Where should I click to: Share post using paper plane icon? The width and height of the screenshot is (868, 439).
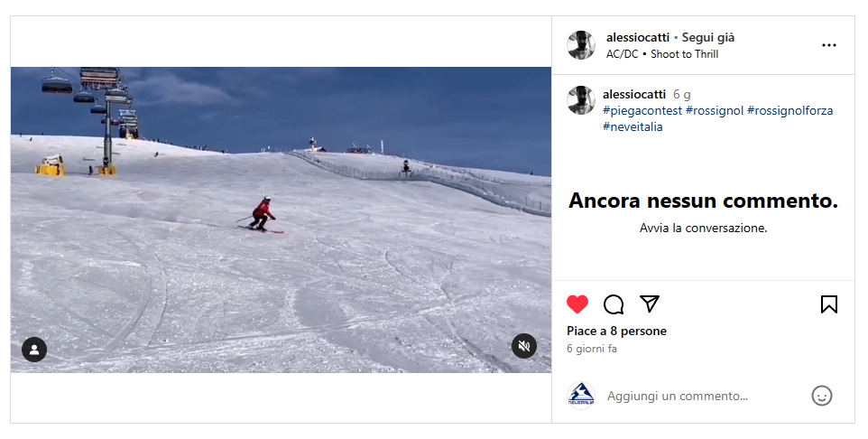click(650, 304)
